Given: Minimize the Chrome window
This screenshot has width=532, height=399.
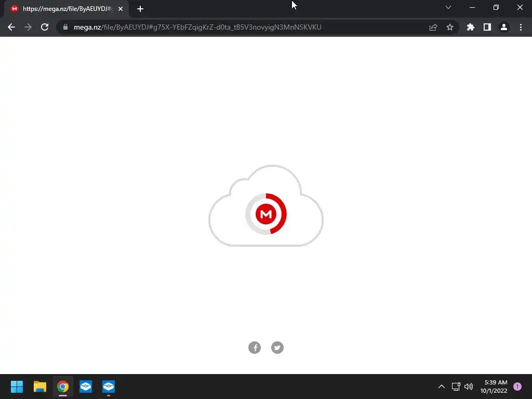Looking at the screenshot, I should pyautogui.click(x=472, y=7).
